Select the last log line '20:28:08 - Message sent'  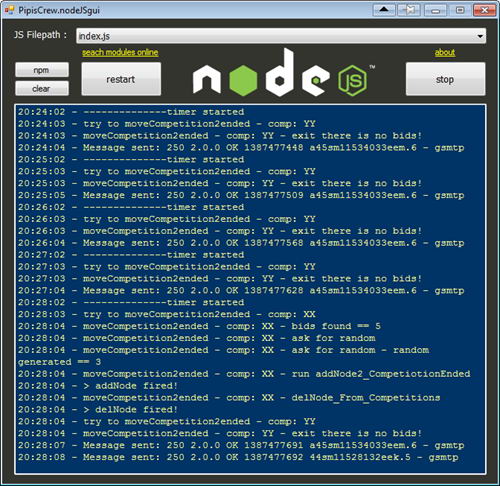point(238,457)
